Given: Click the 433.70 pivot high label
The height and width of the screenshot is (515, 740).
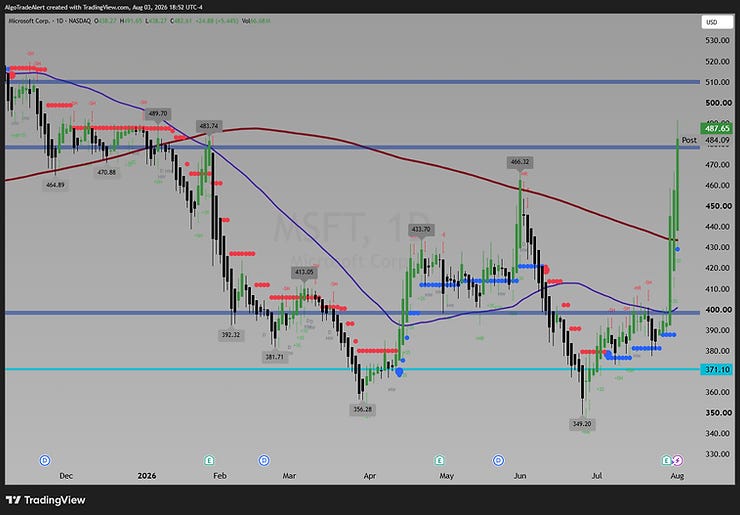Looking at the screenshot, I should (x=421, y=229).
